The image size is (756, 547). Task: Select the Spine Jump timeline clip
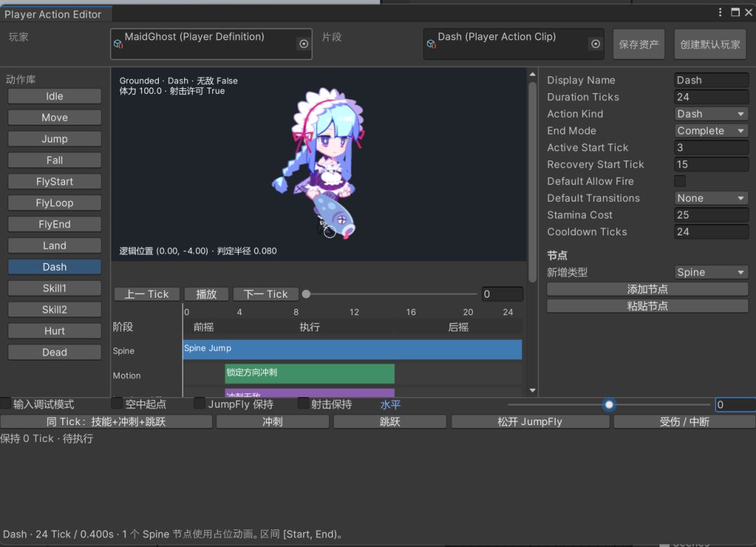point(352,349)
